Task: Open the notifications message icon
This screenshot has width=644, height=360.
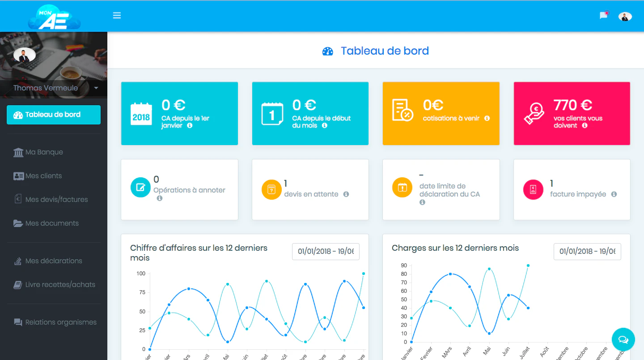Action: [x=604, y=15]
